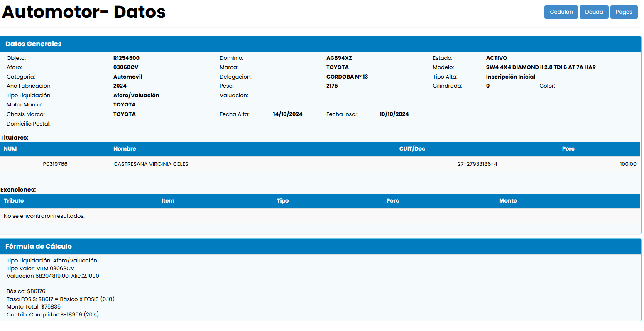Viewport: 644px width, 331px height.
Task: Sort Titulares table by NUM column
Action: point(10,149)
